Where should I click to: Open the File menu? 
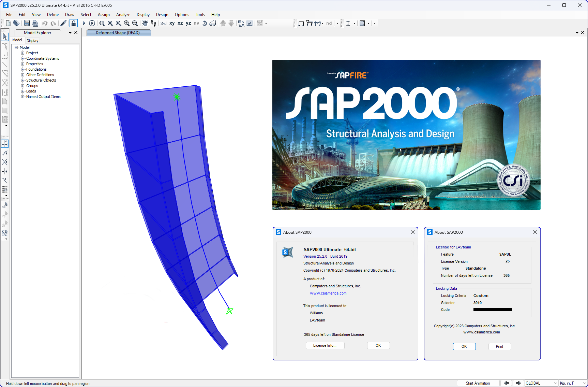(x=9, y=15)
